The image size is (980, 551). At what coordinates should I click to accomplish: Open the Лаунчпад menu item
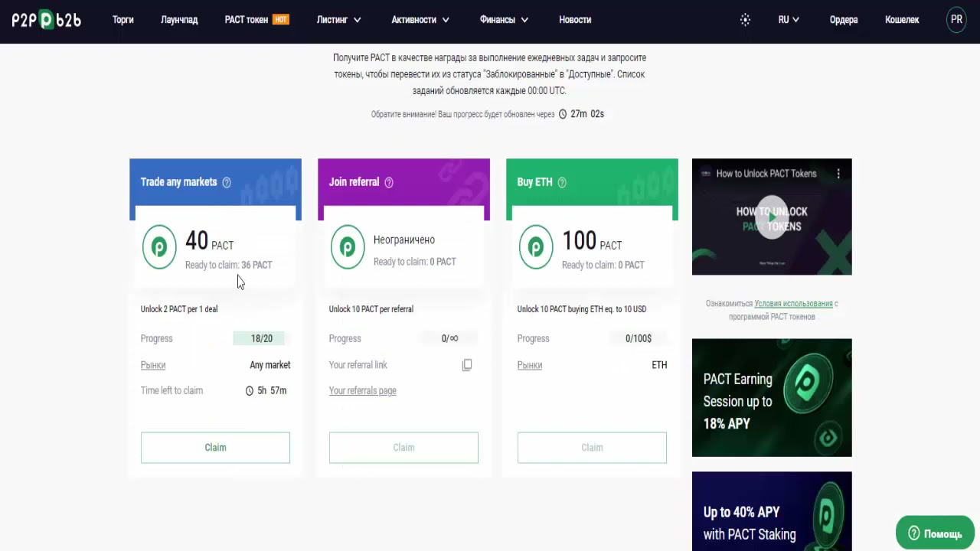tap(179, 20)
